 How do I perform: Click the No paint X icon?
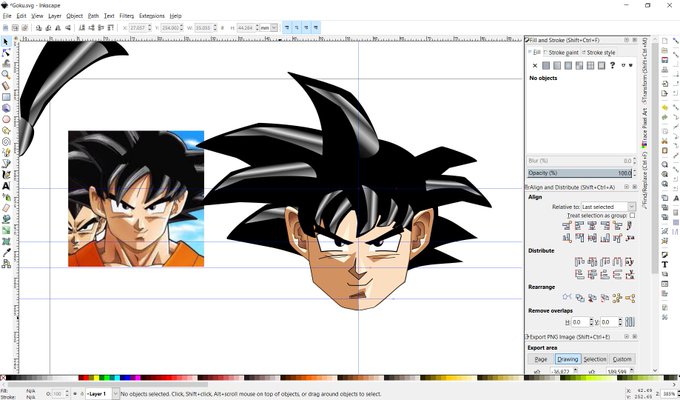point(535,66)
